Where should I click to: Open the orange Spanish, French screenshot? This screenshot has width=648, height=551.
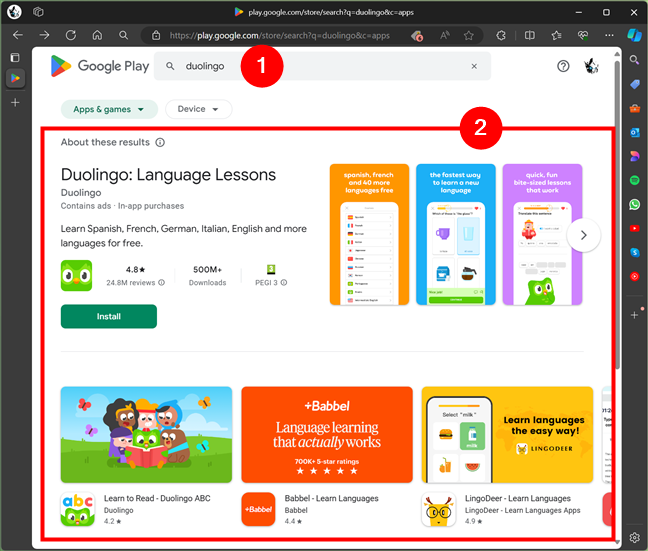pos(369,234)
